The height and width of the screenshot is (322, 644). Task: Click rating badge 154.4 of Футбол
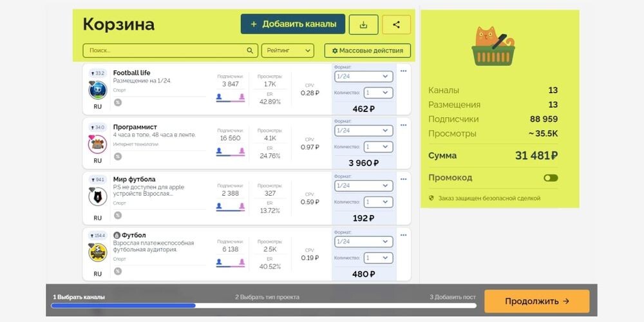tap(98, 235)
